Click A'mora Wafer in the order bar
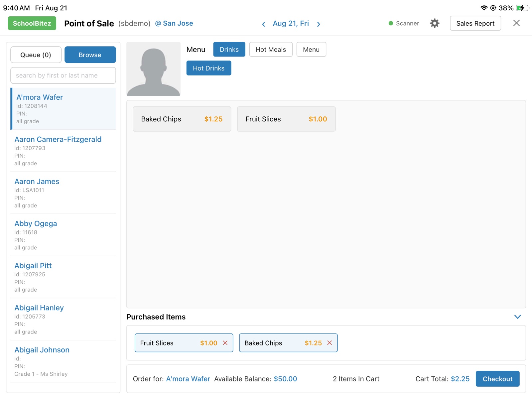The height and width of the screenshot is (399, 532). click(188, 379)
